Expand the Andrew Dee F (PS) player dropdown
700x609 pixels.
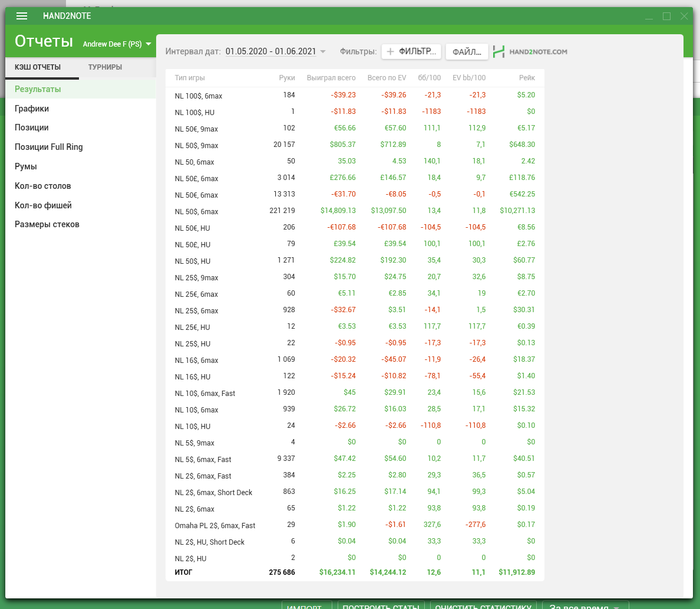(117, 44)
